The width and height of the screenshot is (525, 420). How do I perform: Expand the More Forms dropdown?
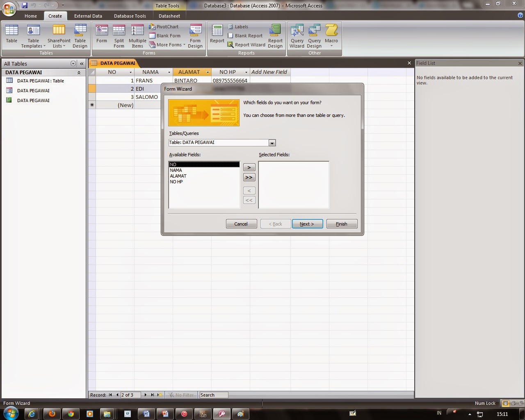click(167, 45)
